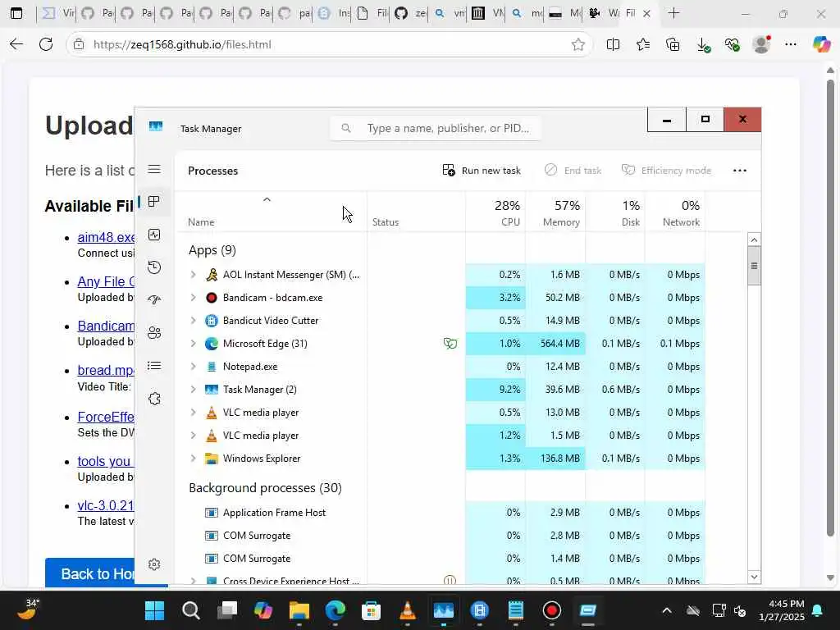The height and width of the screenshot is (630, 840).
Task: Open Edge split screen icon
Action: 613,44
